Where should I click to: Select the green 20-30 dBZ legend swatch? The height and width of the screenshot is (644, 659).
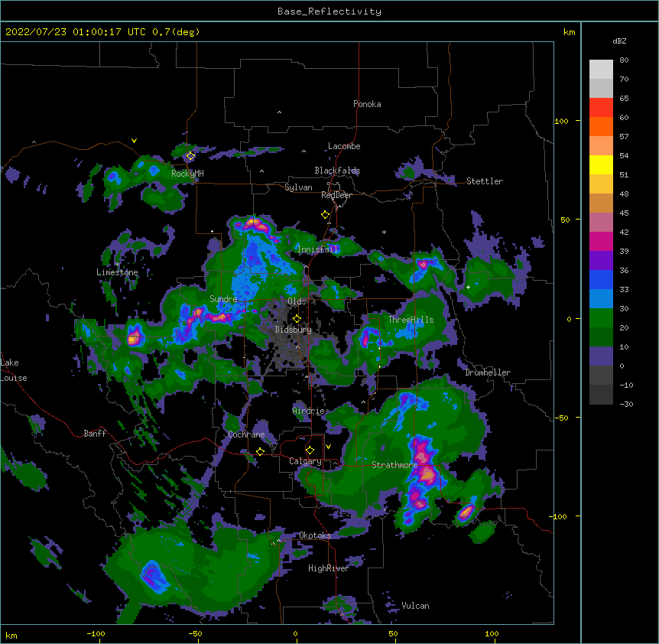coord(601,318)
